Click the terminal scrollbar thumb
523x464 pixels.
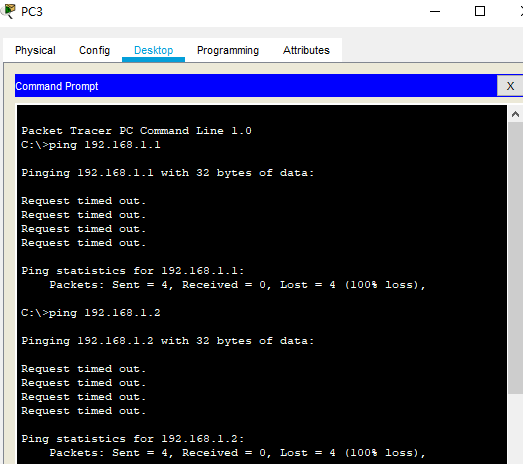point(515,258)
